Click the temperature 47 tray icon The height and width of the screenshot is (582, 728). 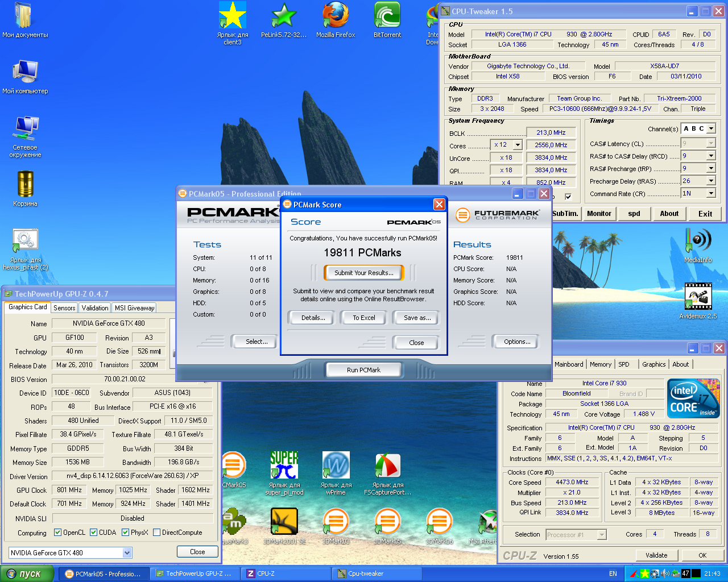[685, 573]
